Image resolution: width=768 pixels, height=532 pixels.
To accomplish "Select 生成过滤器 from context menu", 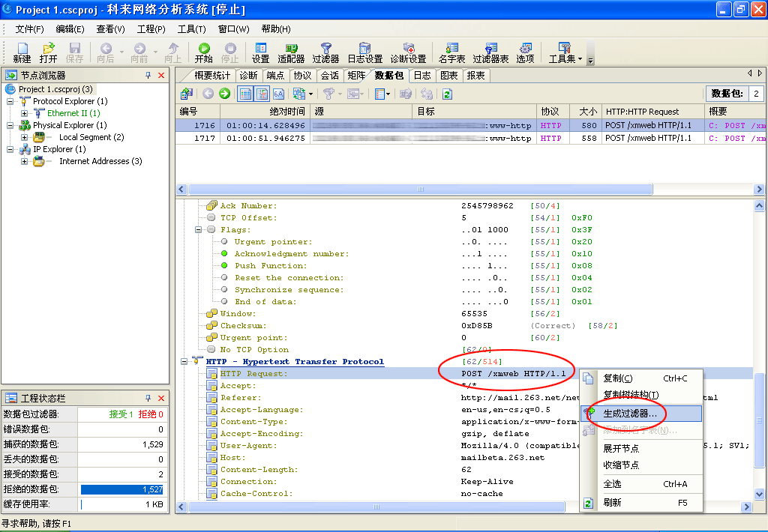I will click(x=630, y=413).
